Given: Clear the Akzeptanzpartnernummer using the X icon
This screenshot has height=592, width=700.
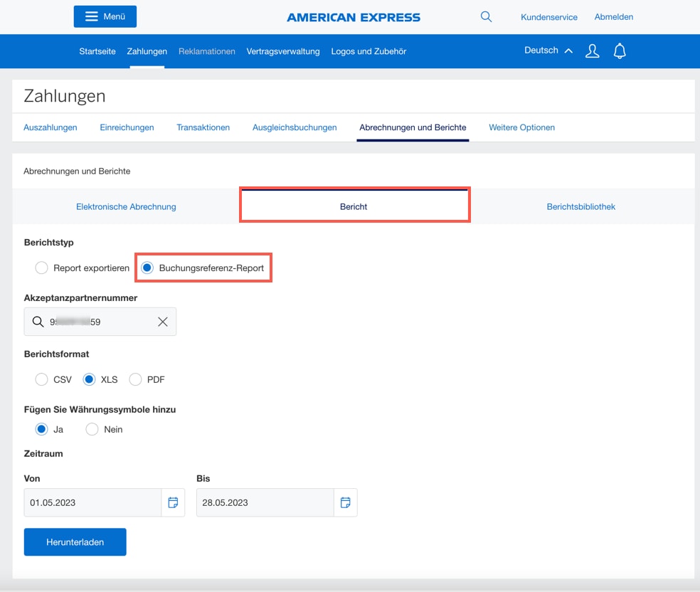Looking at the screenshot, I should click(162, 321).
